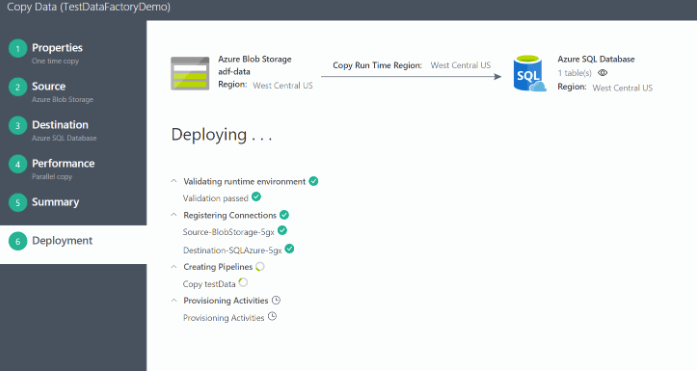Click green checkmark beside Registering Connections
This screenshot has height=371, width=697.
pos(284,215)
